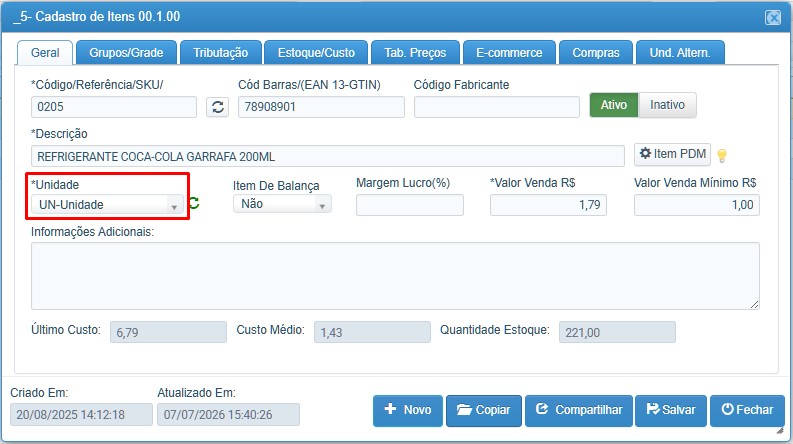
Task: Click the Cód Barras EAN field
Action: coord(321,107)
